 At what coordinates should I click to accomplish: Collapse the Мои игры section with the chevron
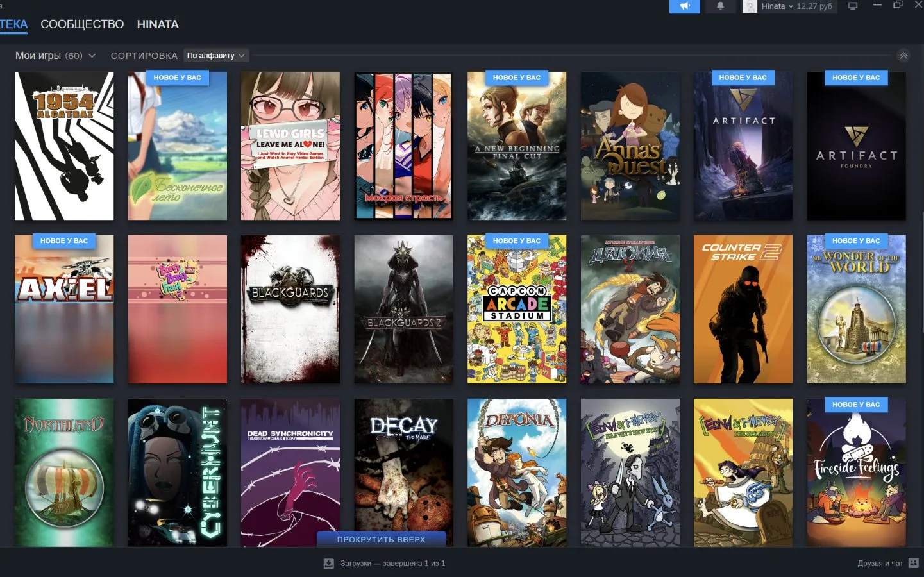click(903, 56)
